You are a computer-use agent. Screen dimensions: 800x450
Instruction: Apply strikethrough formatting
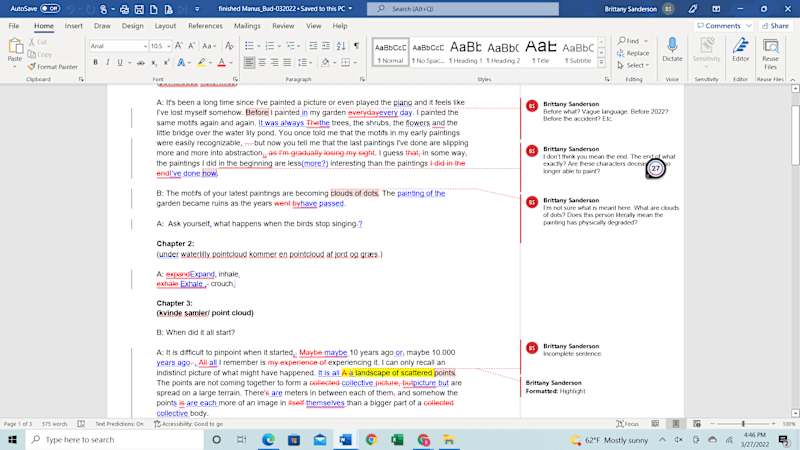click(140, 63)
